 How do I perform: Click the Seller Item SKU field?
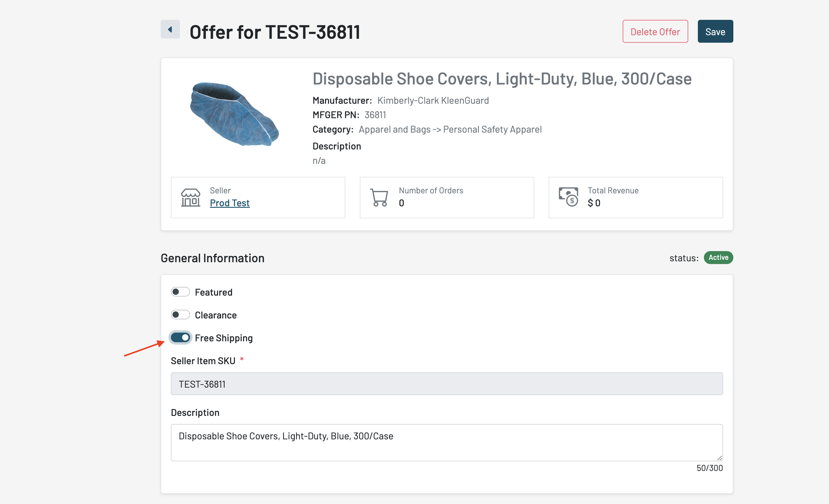click(x=446, y=384)
